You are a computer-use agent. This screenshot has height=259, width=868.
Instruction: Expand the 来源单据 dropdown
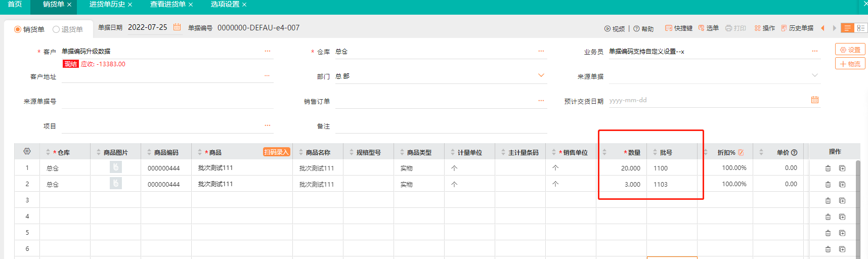pyautogui.click(x=814, y=76)
